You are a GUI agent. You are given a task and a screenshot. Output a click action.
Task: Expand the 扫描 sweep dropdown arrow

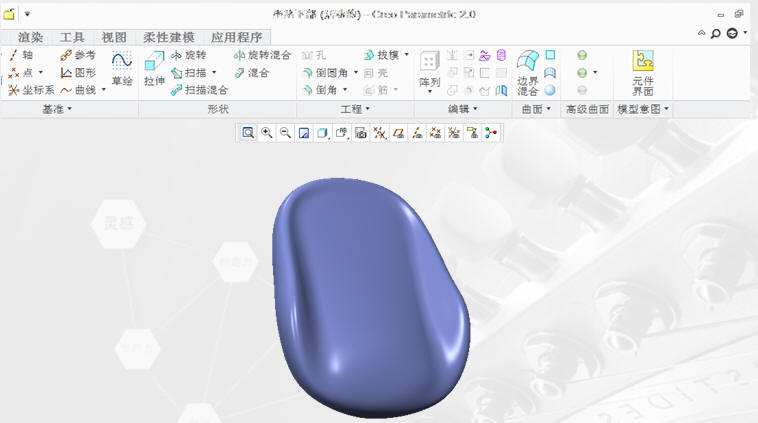[214, 73]
